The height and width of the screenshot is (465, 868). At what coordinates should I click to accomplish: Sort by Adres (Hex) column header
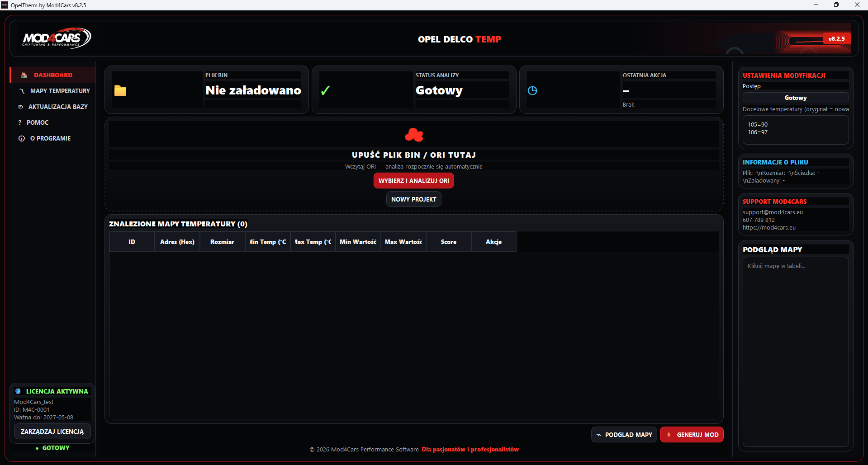(177, 242)
